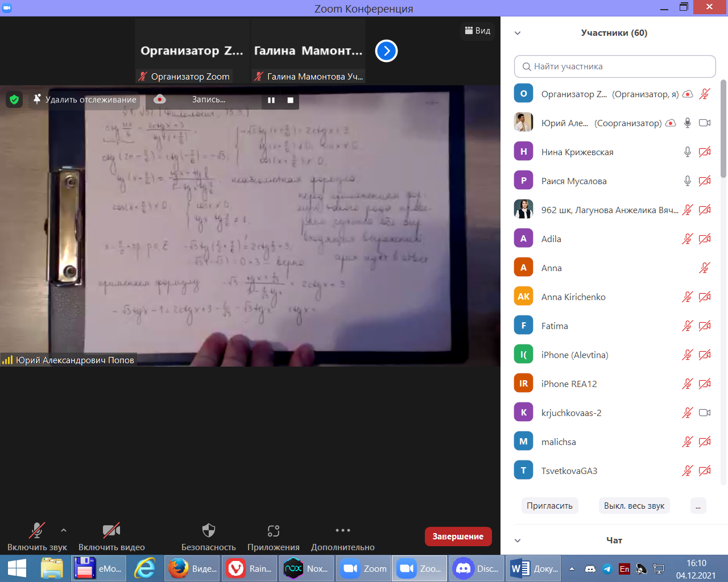Unpin video via Удалить отслеживание
Screen dimensions: 728x582
[85, 99]
